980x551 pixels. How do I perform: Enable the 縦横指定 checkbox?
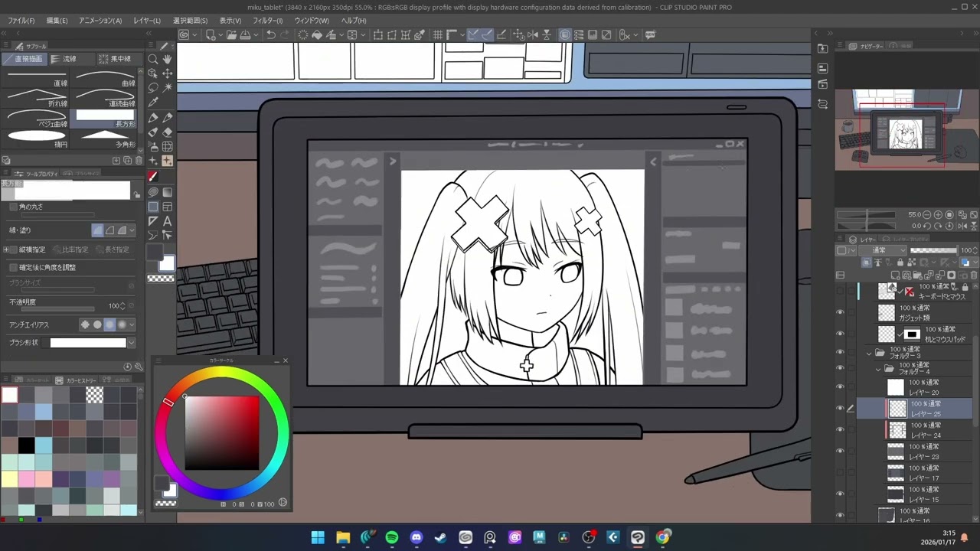[x=13, y=249]
